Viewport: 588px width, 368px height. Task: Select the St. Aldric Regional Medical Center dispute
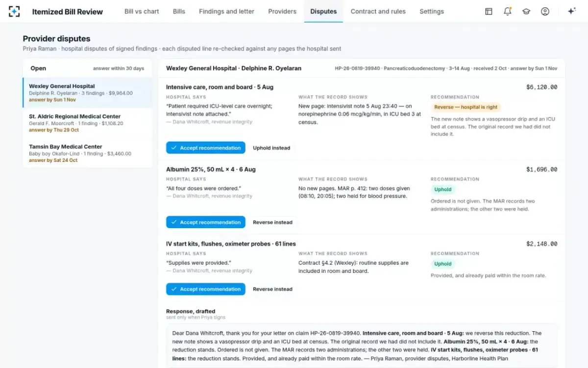[x=88, y=123]
